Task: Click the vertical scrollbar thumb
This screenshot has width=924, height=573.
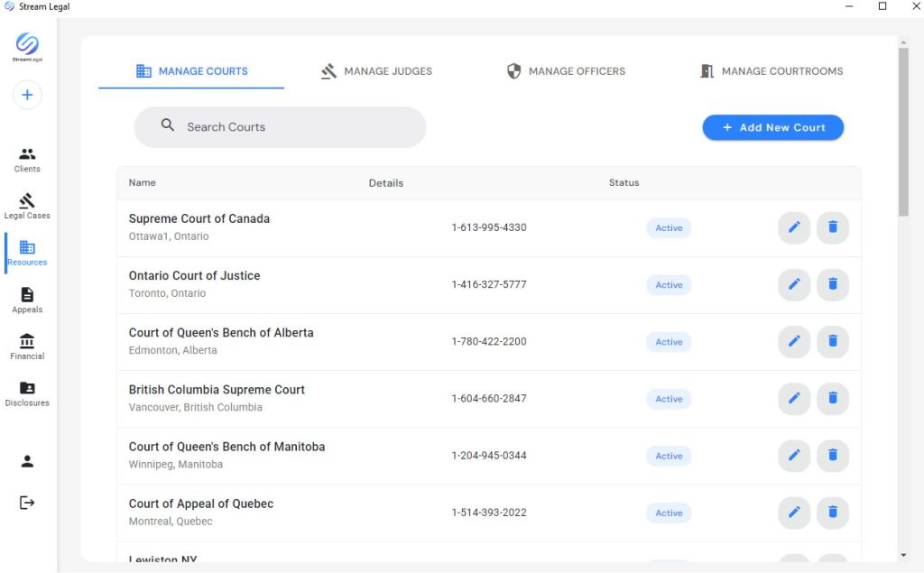Action: (903, 133)
